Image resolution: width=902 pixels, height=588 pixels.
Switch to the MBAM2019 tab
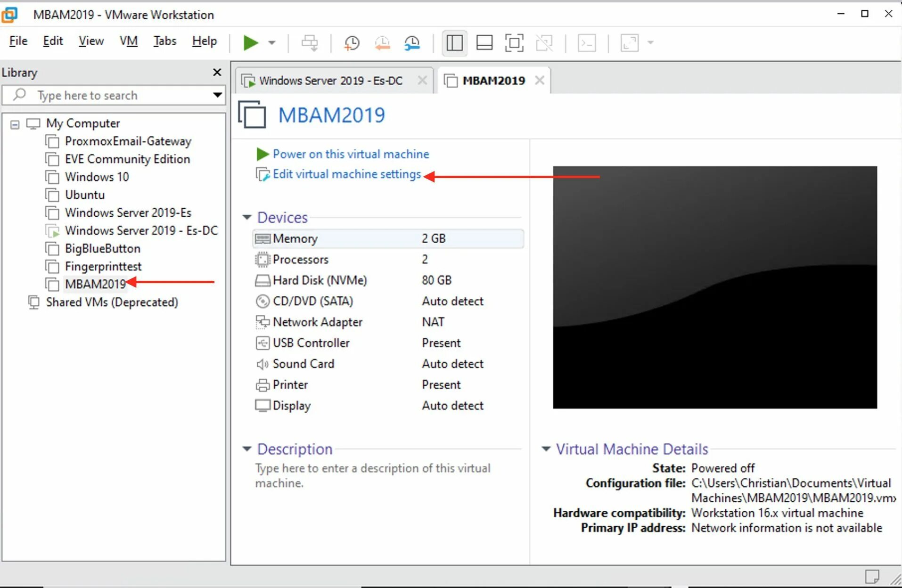pyautogui.click(x=493, y=81)
